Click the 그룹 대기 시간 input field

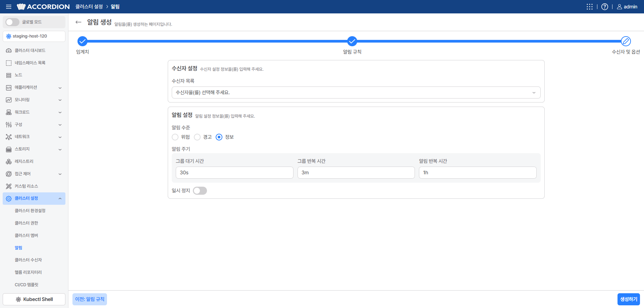click(234, 173)
